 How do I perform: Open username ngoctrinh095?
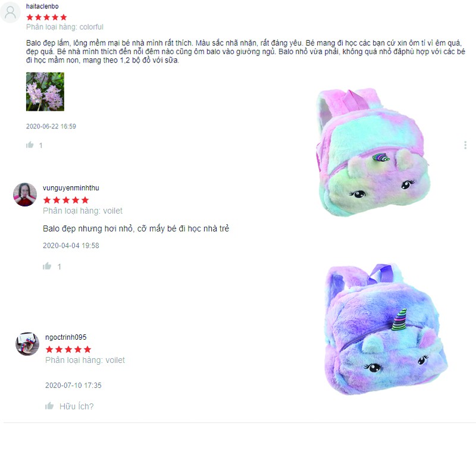point(66,337)
